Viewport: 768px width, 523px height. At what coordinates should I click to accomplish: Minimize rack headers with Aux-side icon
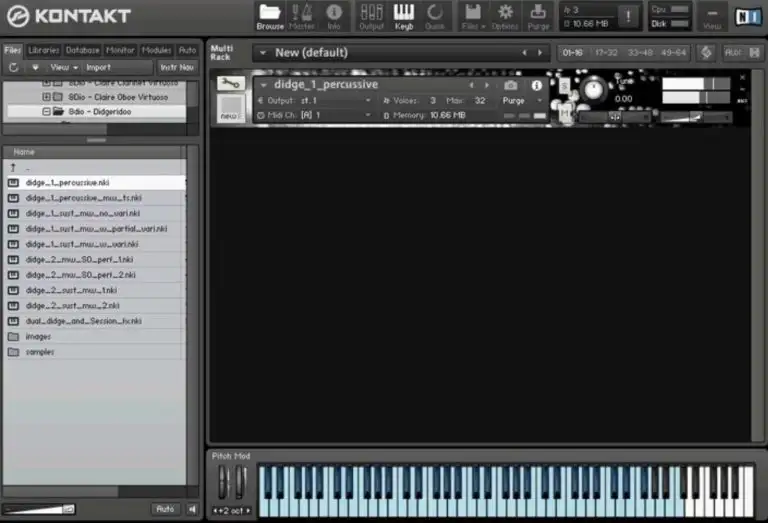coord(755,52)
